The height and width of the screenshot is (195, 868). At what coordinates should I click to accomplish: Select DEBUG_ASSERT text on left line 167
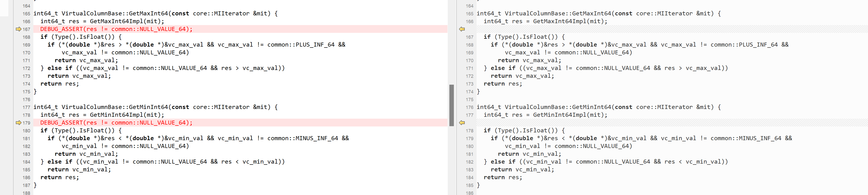116,29
